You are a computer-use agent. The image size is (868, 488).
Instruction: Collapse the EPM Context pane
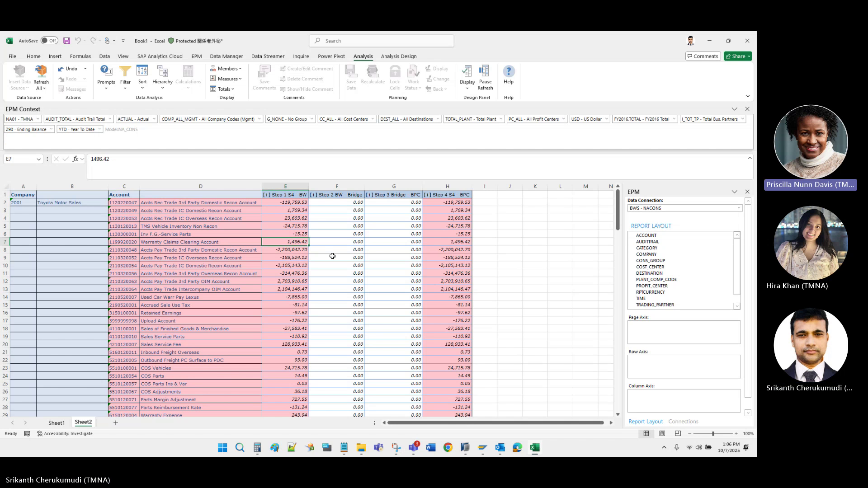pos(734,108)
